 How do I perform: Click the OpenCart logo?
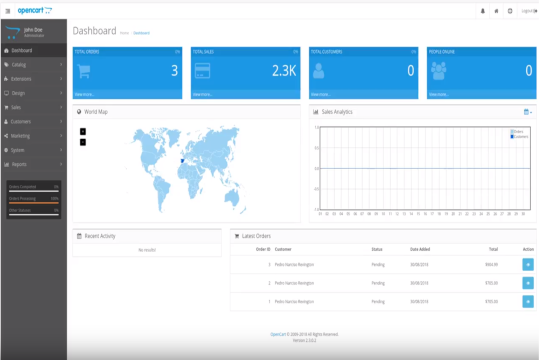click(35, 11)
